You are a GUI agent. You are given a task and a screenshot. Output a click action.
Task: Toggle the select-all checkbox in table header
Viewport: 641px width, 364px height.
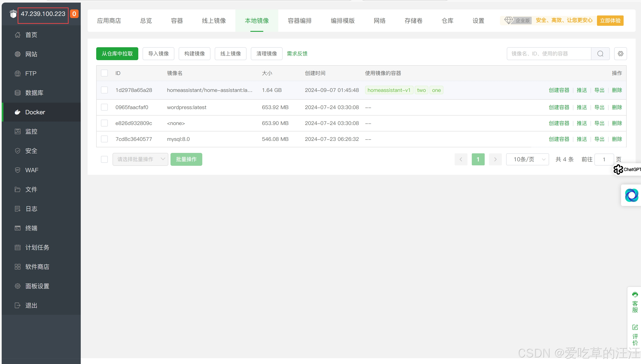104,73
